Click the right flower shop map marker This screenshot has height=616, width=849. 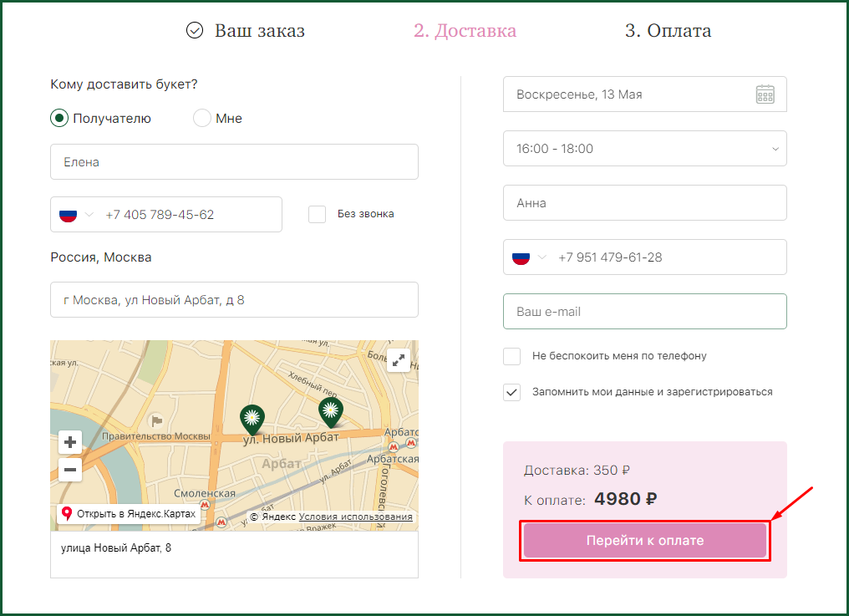pyautogui.click(x=331, y=410)
